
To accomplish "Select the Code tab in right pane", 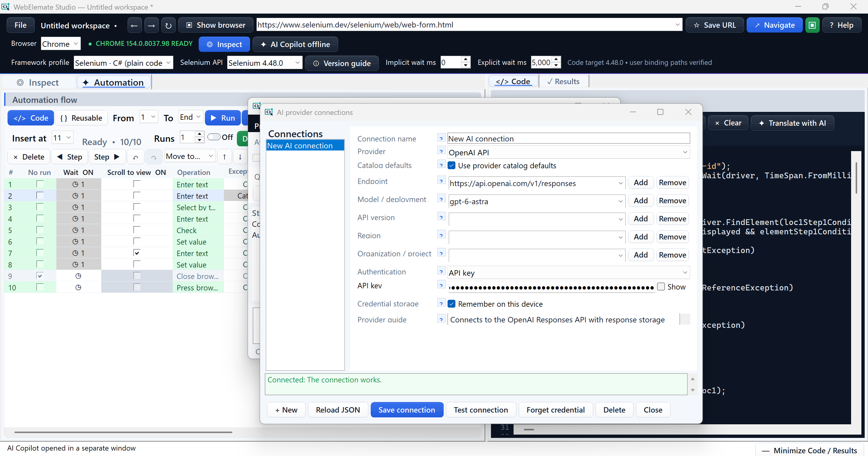I will coord(513,82).
